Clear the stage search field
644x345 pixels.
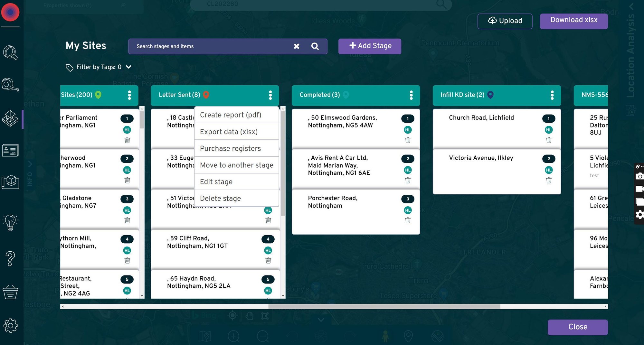[x=297, y=46]
